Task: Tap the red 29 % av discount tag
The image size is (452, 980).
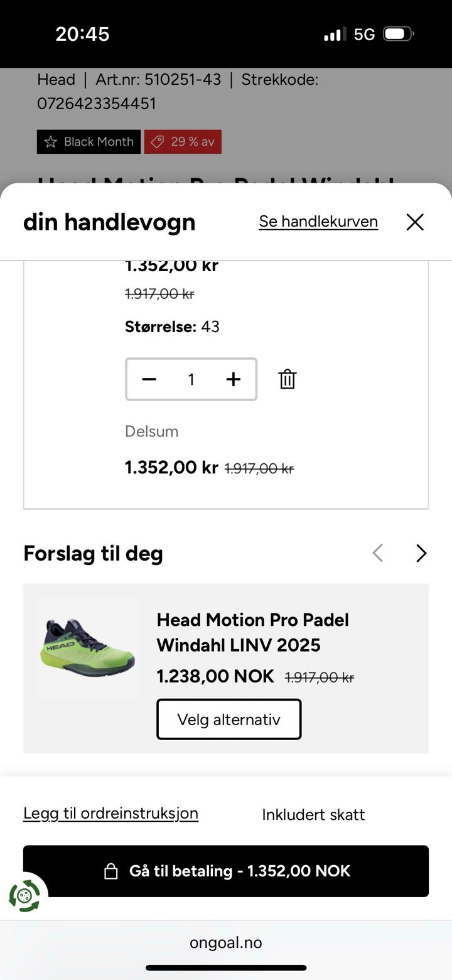Action: tap(183, 142)
